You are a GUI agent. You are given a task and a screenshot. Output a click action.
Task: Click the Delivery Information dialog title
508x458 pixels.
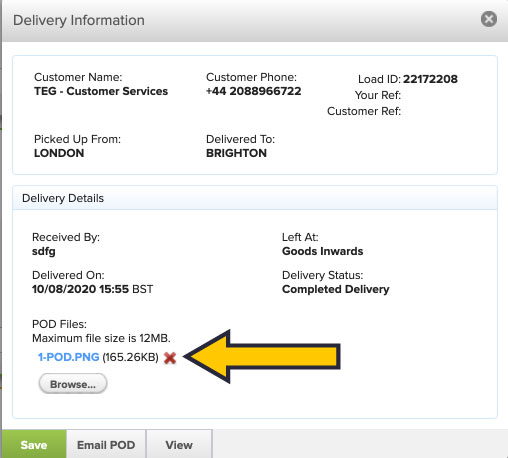(x=79, y=20)
